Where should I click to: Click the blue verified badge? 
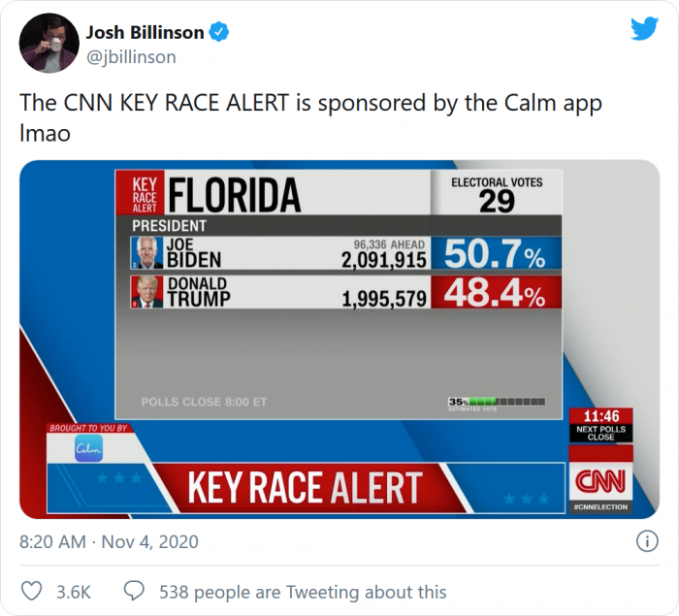[221, 33]
